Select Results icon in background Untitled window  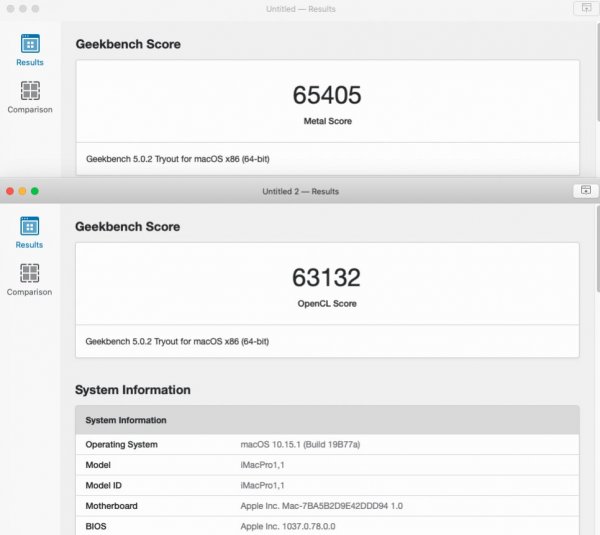point(30,44)
